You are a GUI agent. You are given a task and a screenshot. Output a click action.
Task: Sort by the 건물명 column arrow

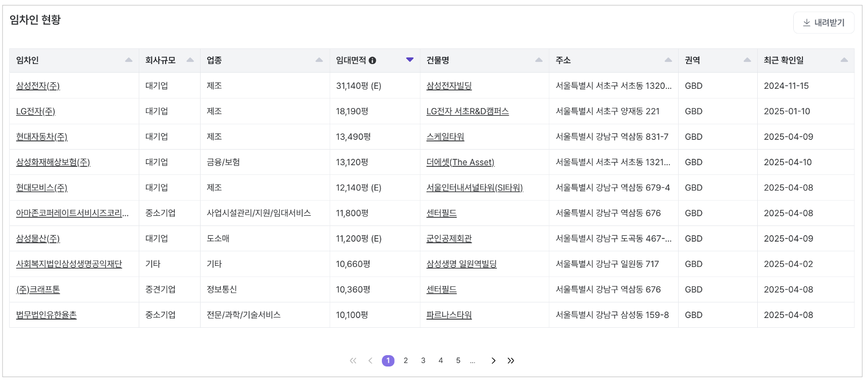coord(539,60)
